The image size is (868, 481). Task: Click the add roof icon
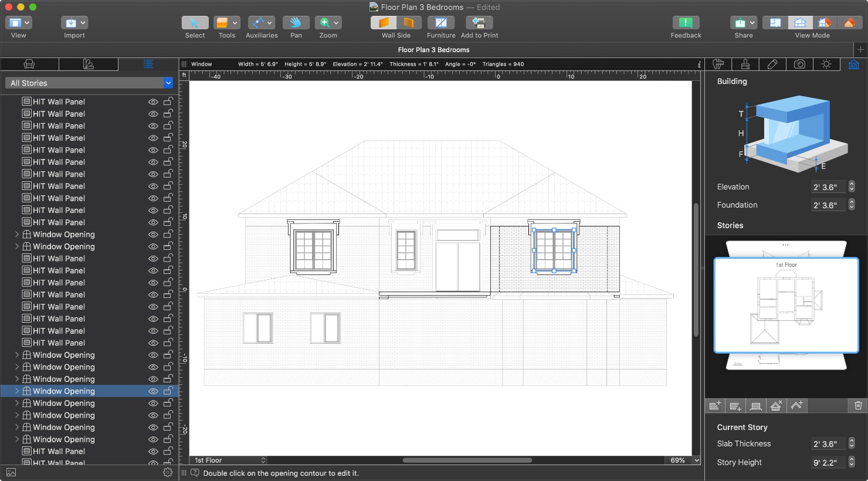click(796, 405)
